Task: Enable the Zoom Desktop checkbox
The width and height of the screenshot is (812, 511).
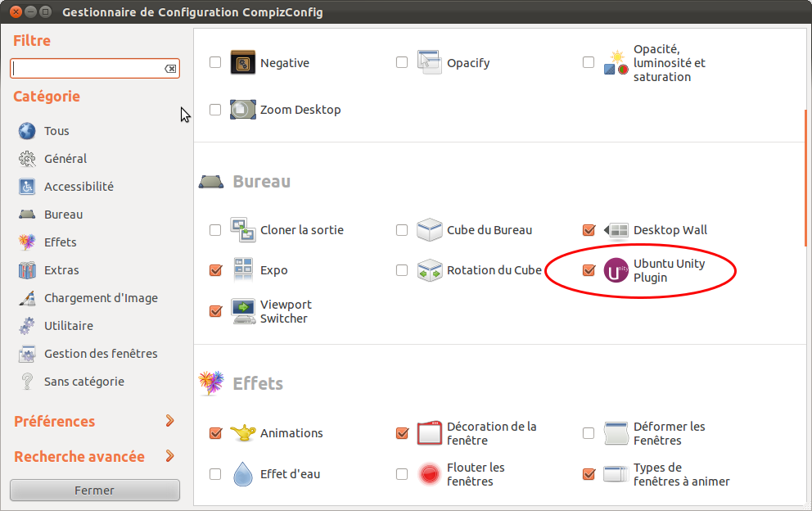Action: pos(215,110)
